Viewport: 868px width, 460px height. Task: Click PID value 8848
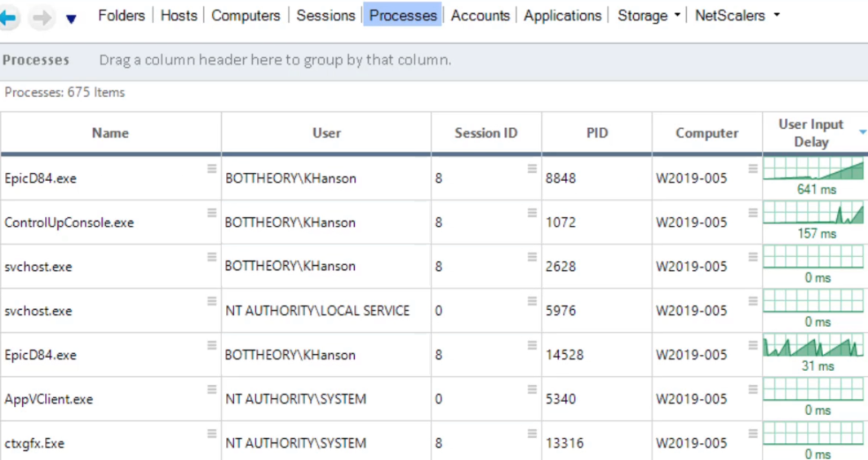[x=560, y=179]
